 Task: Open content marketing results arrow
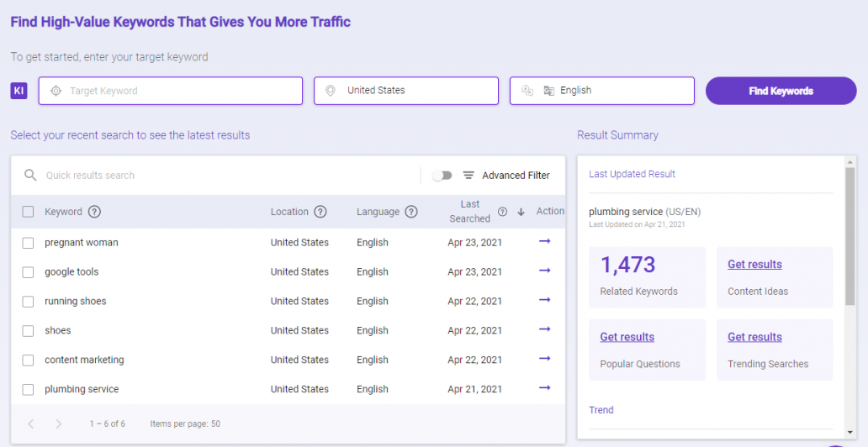[x=545, y=359]
